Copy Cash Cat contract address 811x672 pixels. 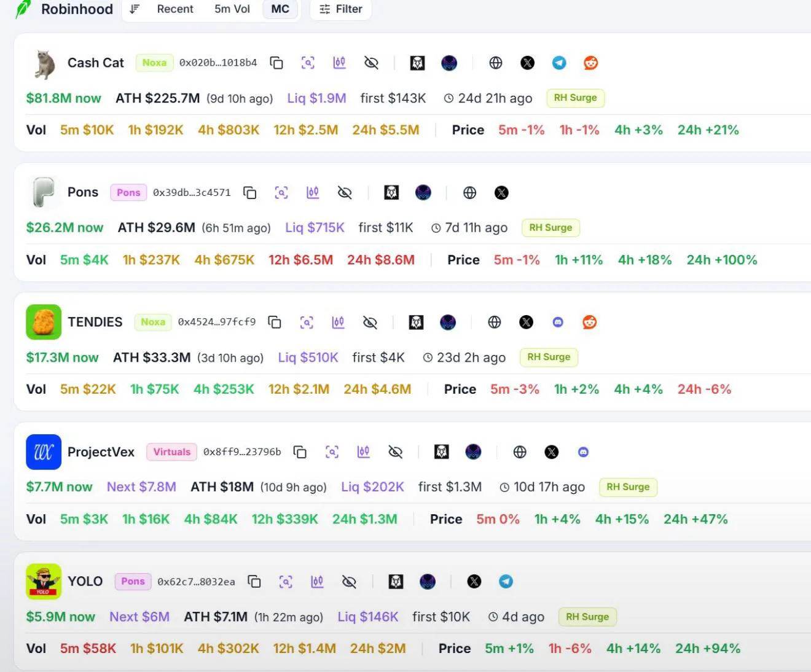tap(276, 63)
